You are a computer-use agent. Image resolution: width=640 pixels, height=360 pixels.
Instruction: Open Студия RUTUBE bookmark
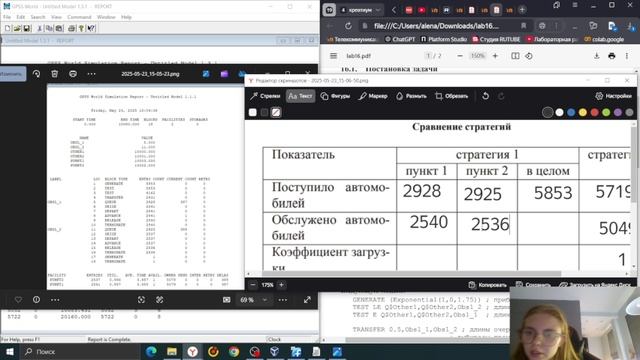point(496,39)
